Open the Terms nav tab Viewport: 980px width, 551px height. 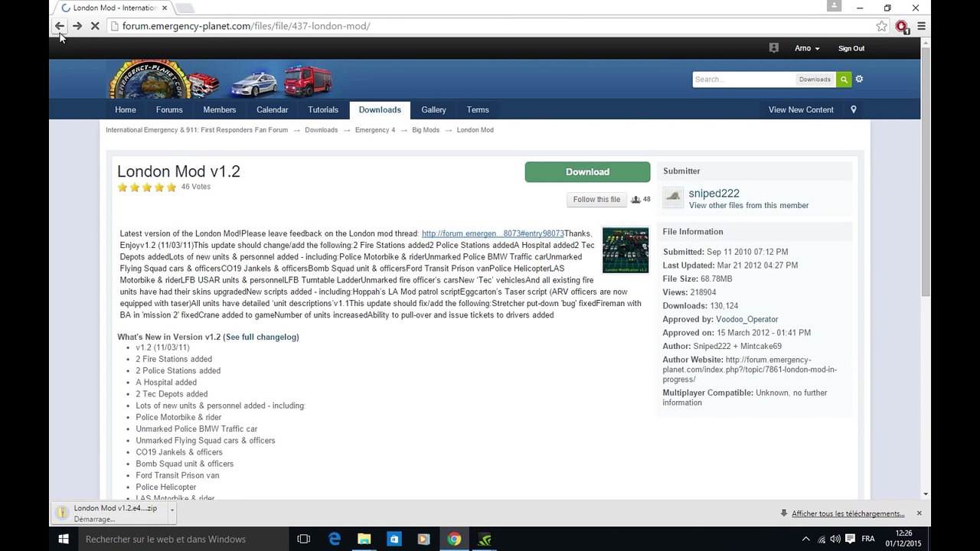click(x=478, y=110)
